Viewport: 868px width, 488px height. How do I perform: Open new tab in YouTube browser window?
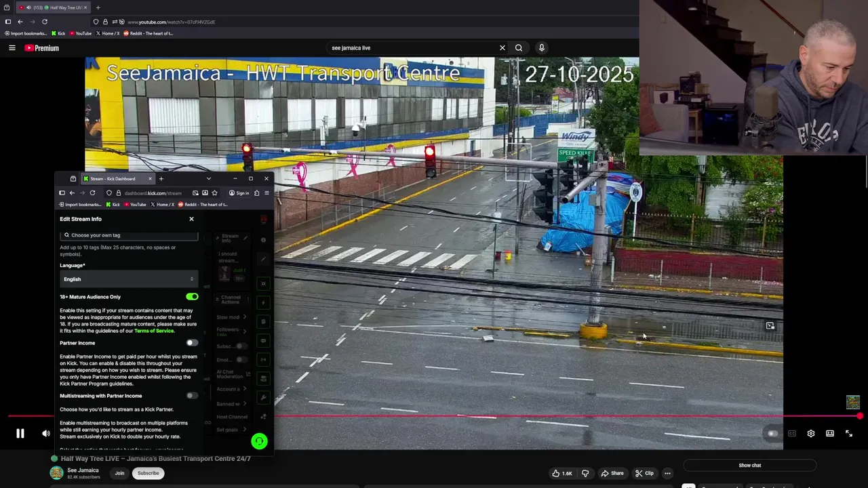coord(98,7)
